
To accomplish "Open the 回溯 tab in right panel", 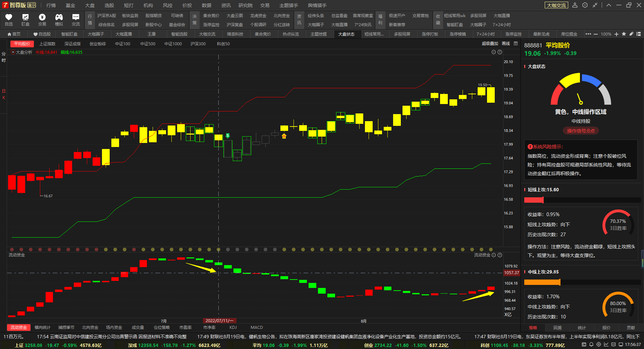I will point(557,328).
